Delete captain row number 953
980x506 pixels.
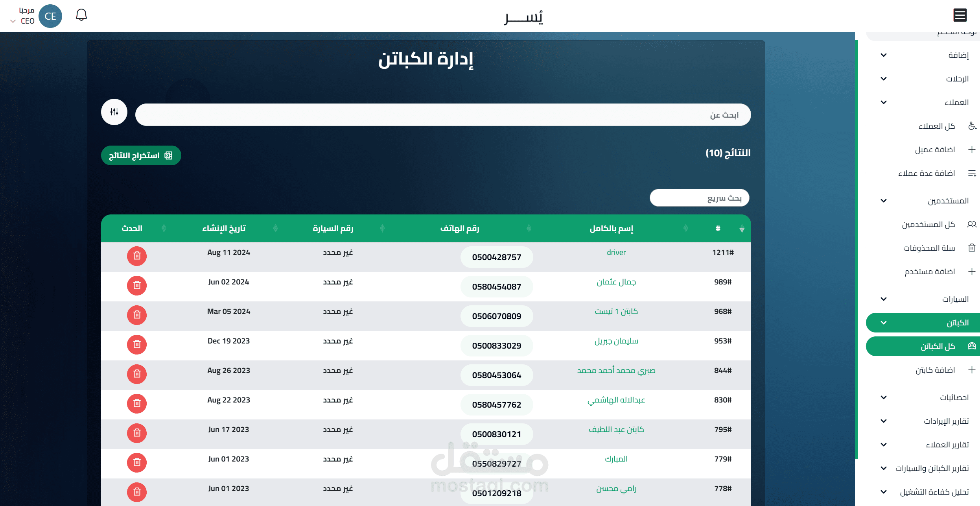click(136, 345)
